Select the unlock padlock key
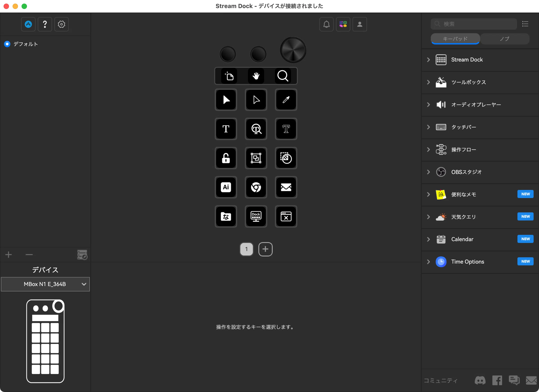The width and height of the screenshot is (539, 392). click(226, 158)
